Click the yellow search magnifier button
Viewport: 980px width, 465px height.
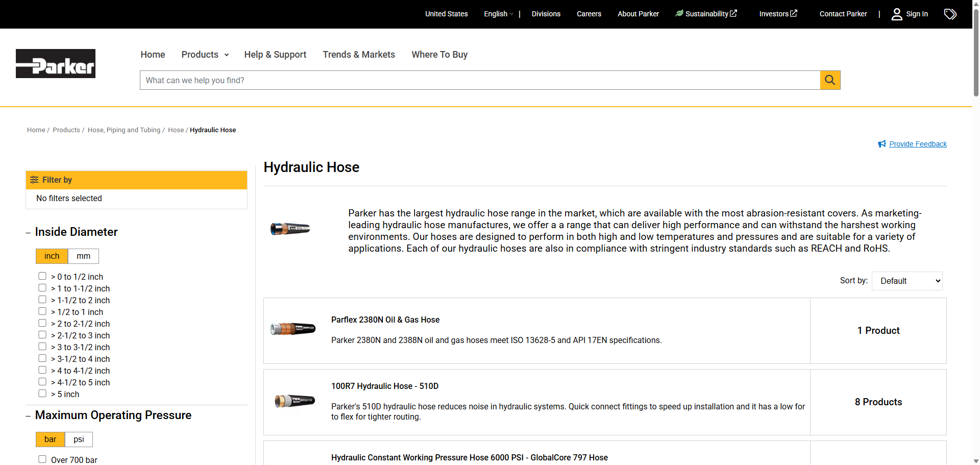[x=830, y=80]
